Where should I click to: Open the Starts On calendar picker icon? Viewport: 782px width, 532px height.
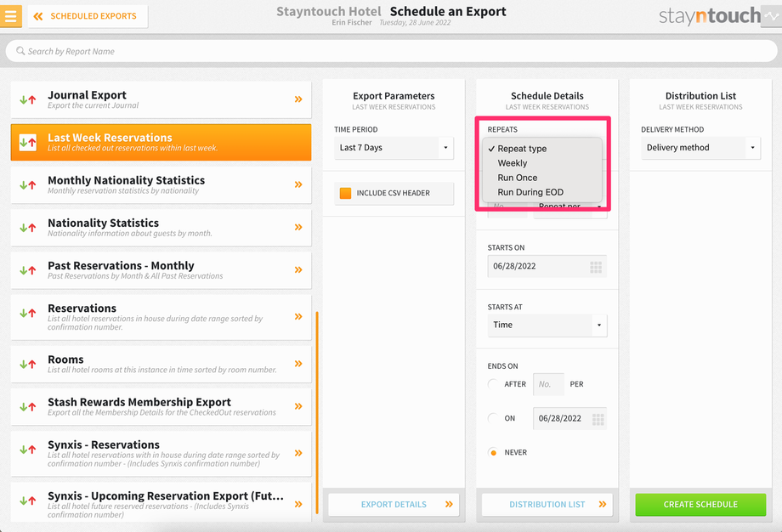click(x=596, y=267)
